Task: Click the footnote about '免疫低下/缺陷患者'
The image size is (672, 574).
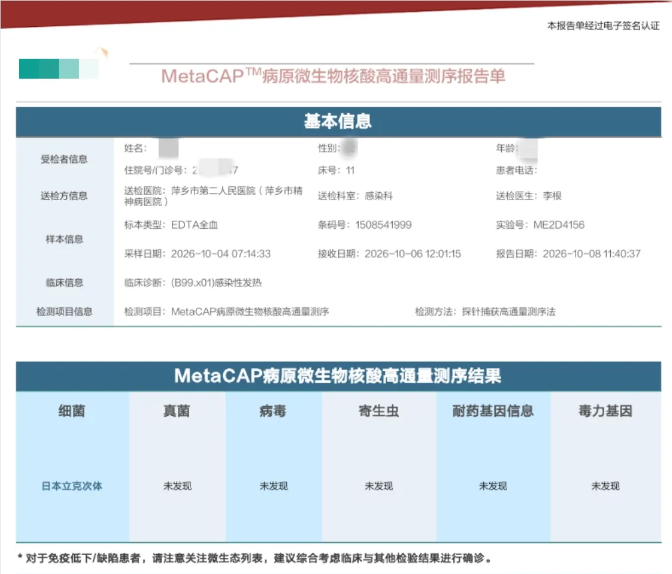Action: [255, 558]
